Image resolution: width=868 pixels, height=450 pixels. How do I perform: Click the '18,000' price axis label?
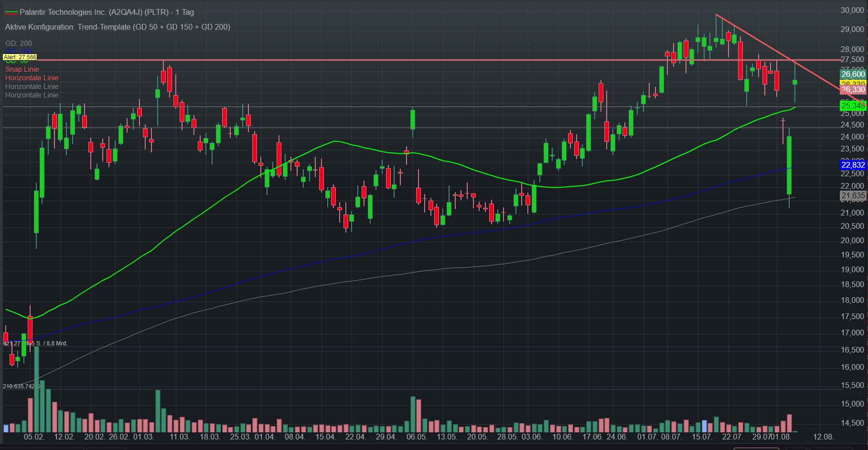click(853, 300)
